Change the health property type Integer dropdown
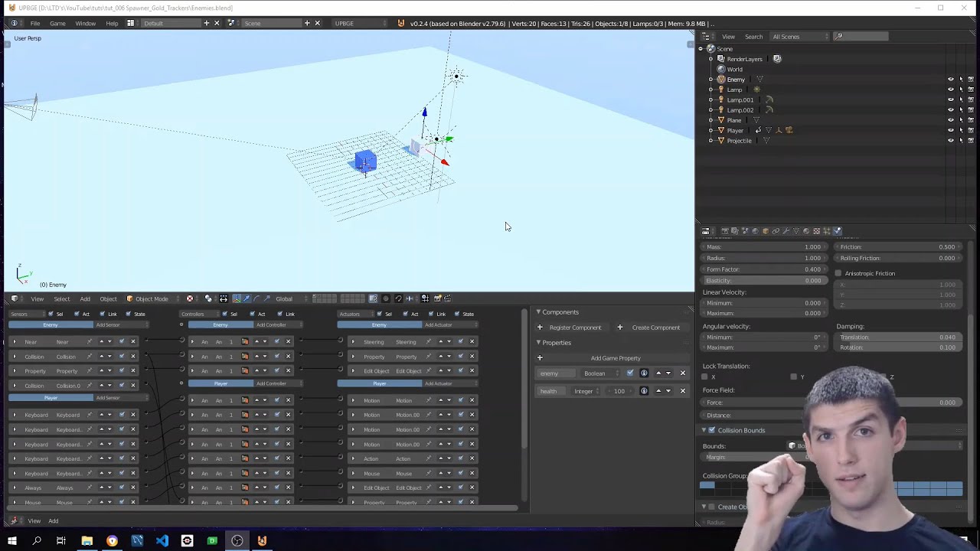Image resolution: width=980 pixels, height=551 pixels. pos(587,391)
